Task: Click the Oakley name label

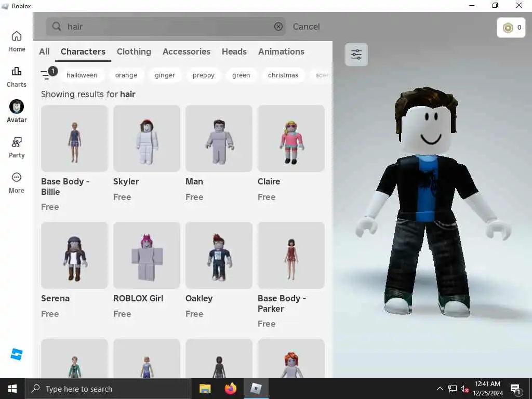Action: [x=199, y=299]
